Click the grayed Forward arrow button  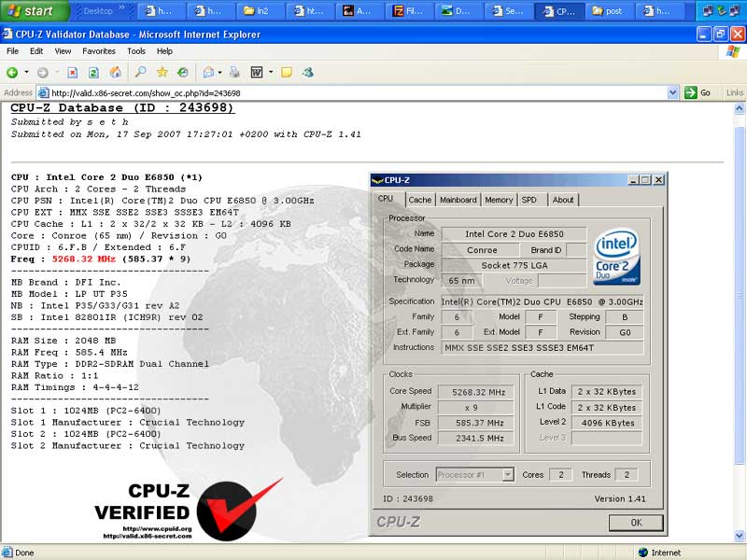[43, 73]
